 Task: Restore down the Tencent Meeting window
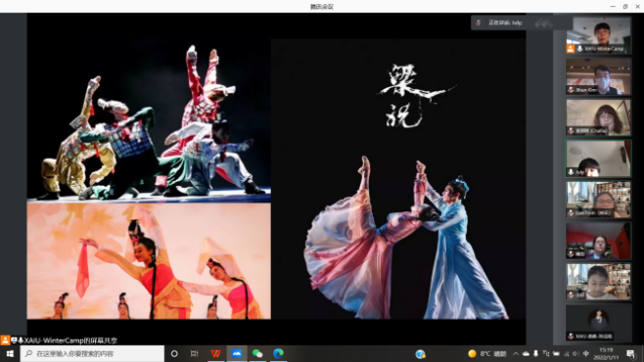pyautogui.click(x=625, y=6)
